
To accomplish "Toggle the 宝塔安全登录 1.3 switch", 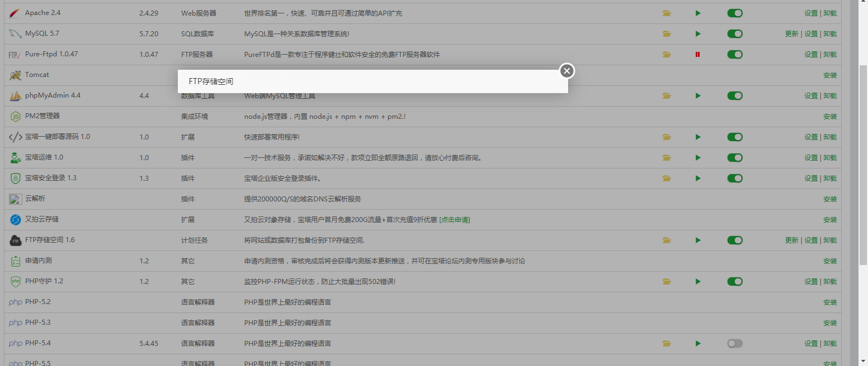I will click(x=735, y=179).
